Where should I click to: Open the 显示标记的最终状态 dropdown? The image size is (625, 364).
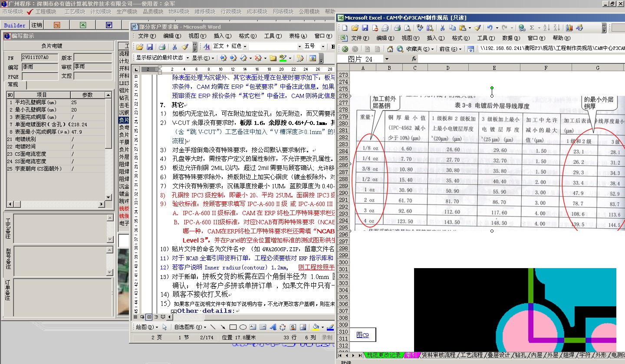pos(187,58)
